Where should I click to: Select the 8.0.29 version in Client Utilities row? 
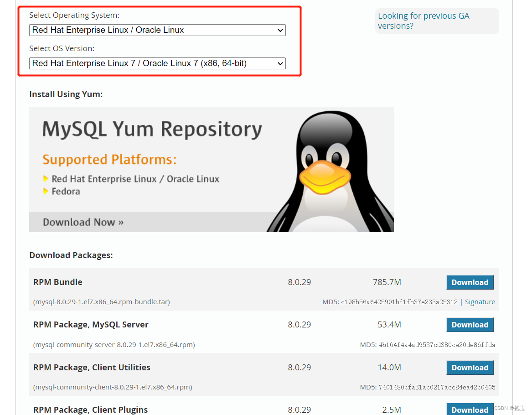click(x=299, y=368)
